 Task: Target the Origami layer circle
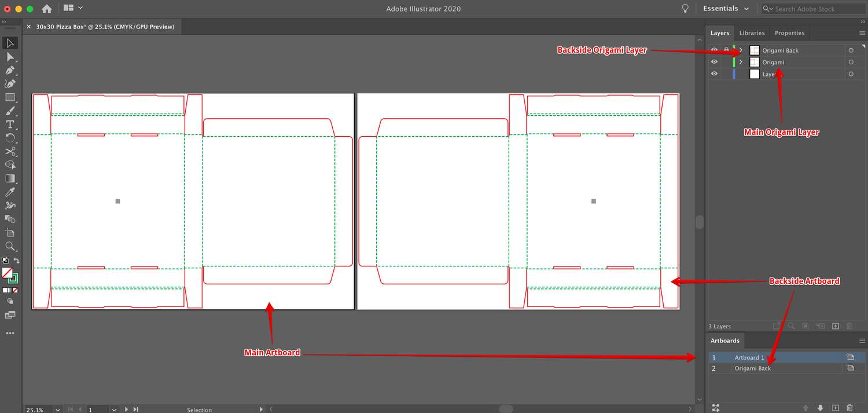click(851, 62)
